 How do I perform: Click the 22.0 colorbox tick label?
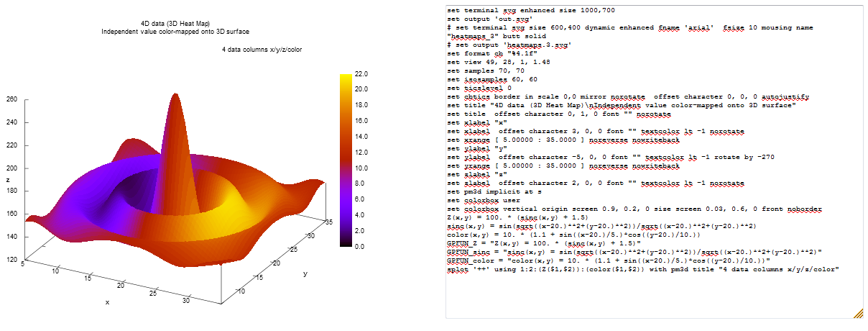click(x=361, y=74)
